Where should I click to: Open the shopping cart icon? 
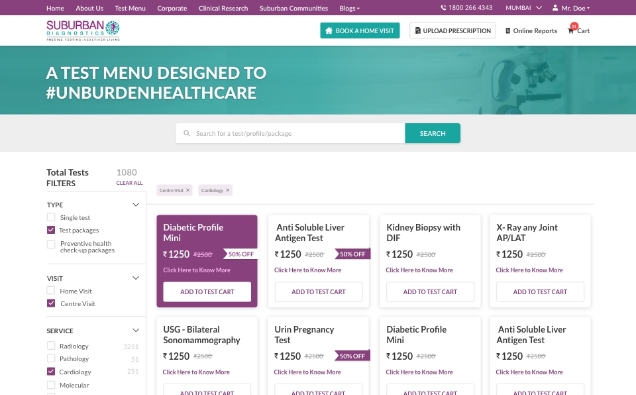tap(571, 30)
